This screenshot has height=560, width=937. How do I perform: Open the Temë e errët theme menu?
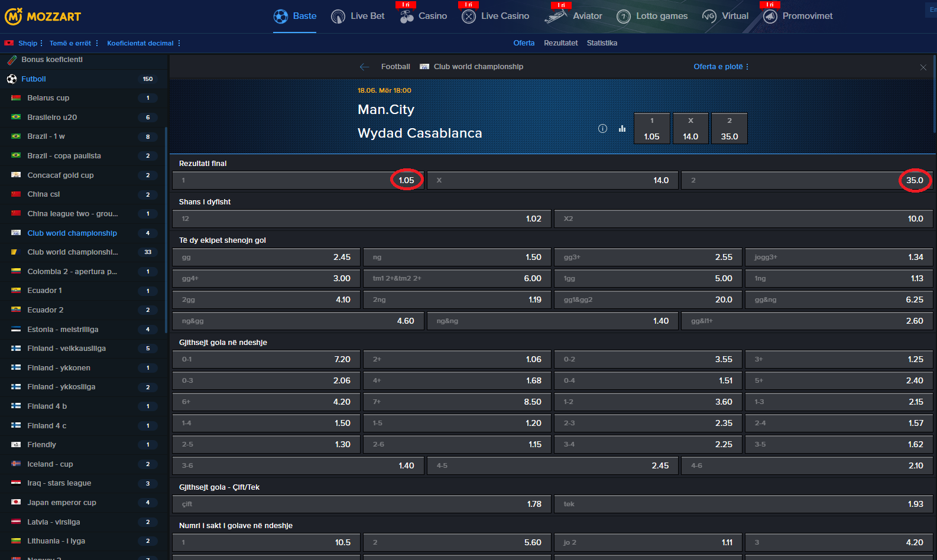pyautogui.click(x=74, y=43)
